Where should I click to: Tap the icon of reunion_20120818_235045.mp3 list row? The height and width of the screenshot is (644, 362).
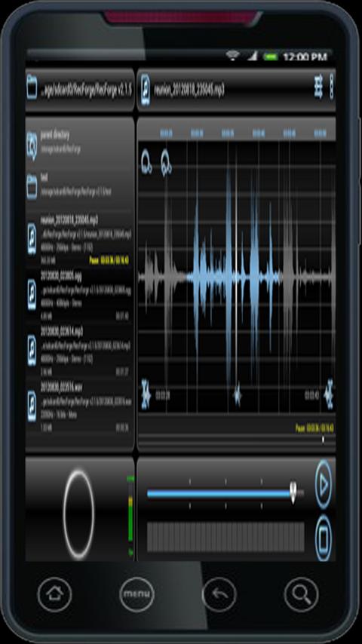[x=32, y=240]
